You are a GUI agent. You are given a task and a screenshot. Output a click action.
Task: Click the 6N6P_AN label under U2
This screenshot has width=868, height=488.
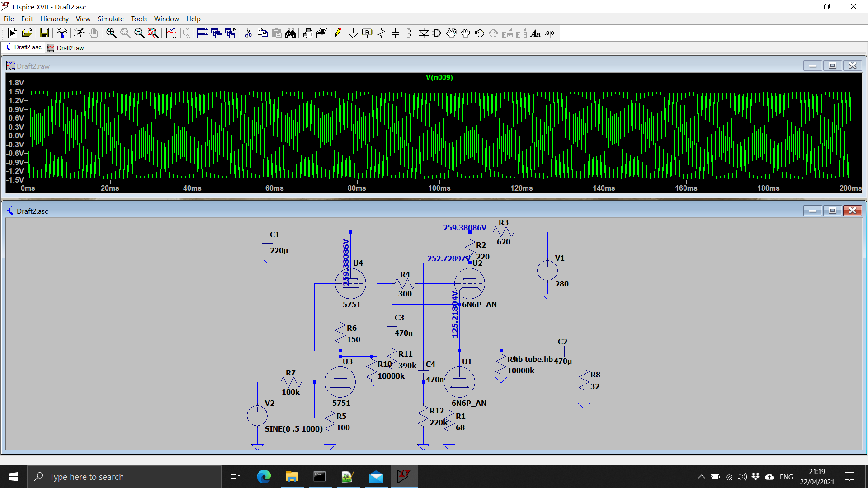click(479, 305)
